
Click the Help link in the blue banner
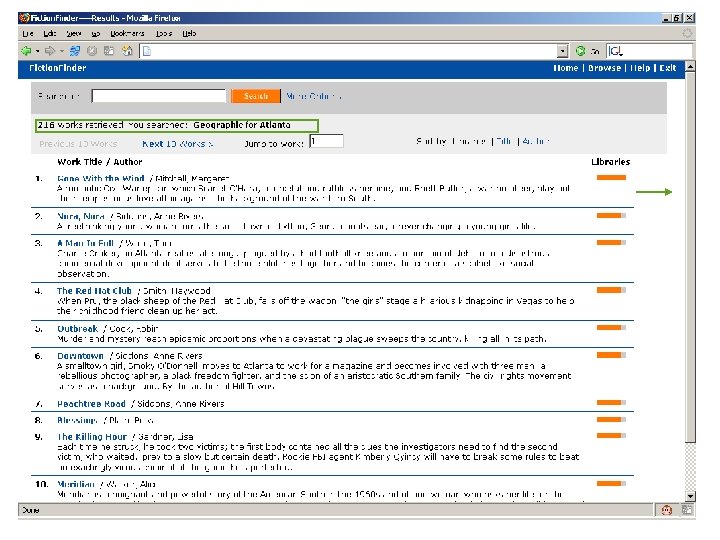click(640, 68)
